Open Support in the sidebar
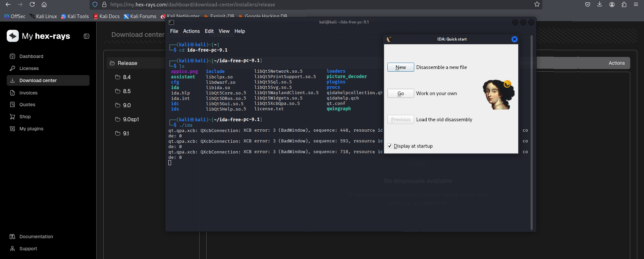644x259 pixels. [x=48, y=249]
